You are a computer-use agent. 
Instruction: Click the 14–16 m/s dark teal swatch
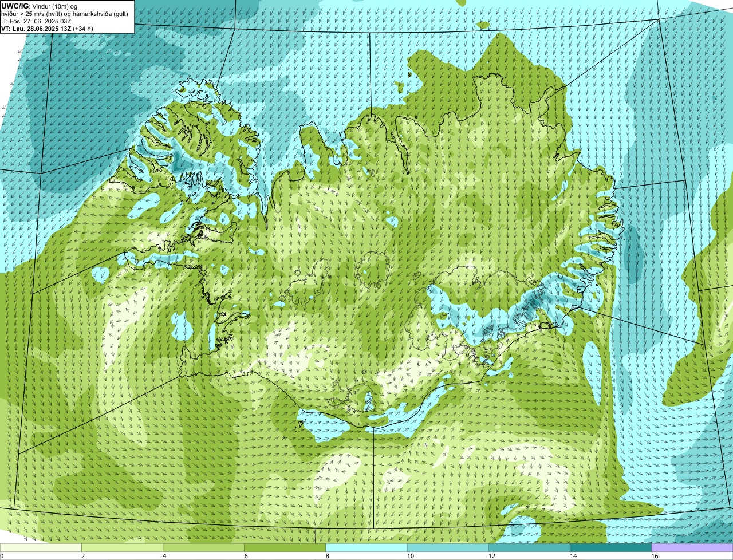(610, 547)
